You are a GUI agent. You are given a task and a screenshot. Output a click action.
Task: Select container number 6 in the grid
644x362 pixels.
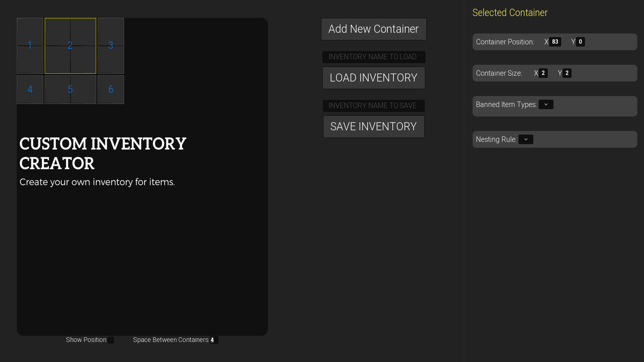point(111,89)
